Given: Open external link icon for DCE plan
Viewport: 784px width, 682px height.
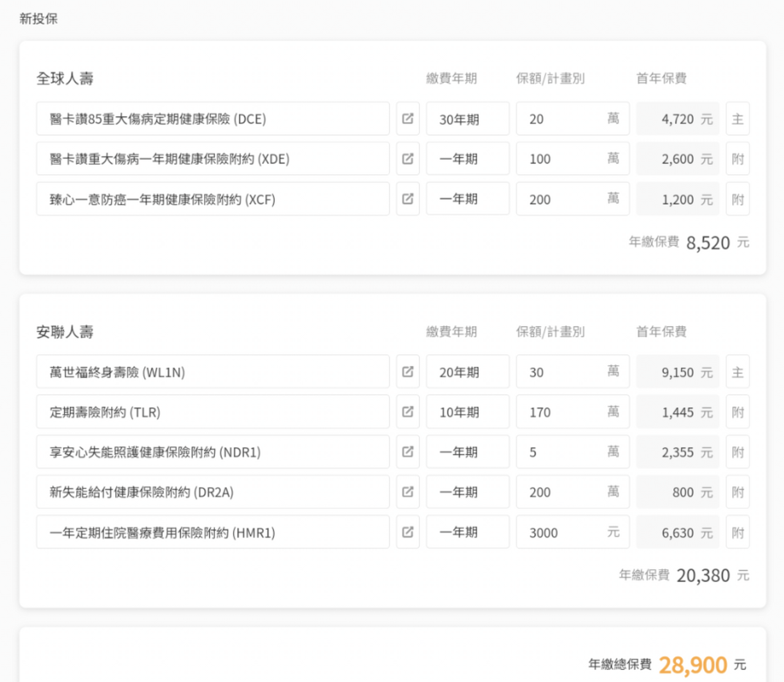Looking at the screenshot, I should click(407, 119).
